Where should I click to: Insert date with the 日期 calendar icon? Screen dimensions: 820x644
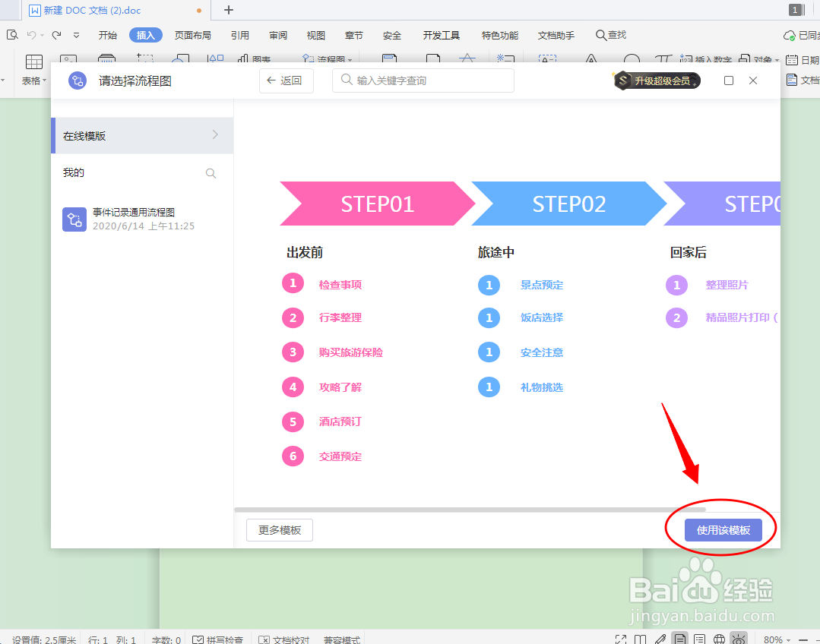click(793, 60)
